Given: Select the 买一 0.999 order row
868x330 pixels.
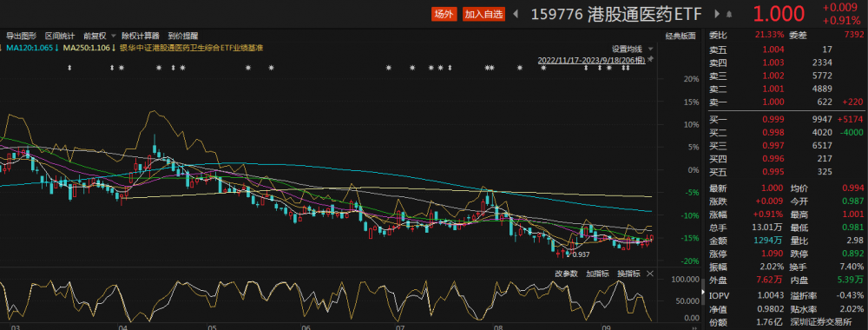Looking at the screenshot, I should pos(786,119).
